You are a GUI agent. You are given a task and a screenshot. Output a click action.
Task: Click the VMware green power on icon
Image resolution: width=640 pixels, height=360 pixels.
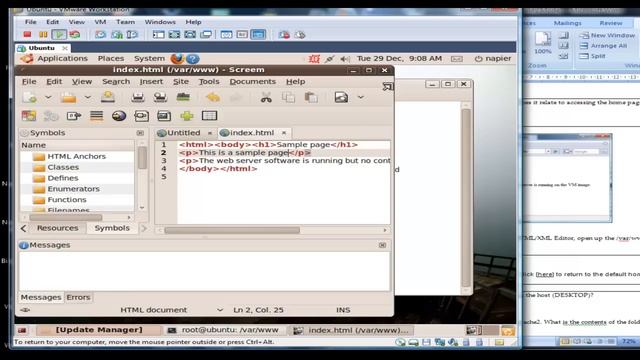[59, 35]
